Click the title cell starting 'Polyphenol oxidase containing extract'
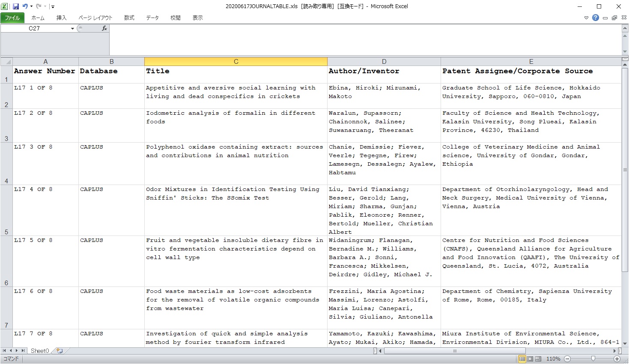The image size is (629, 364). pos(236,164)
